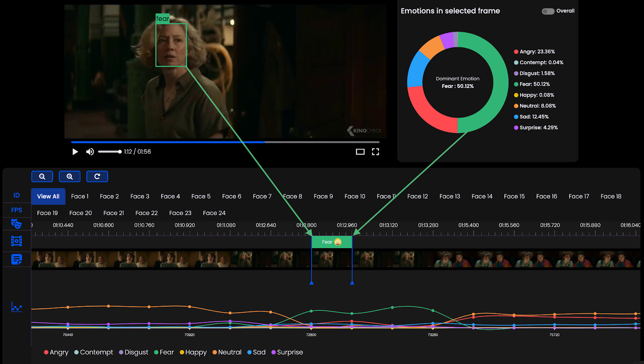
Task: Click Surprise: 4.29% in donut legend
Action: click(x=536, y=128)
